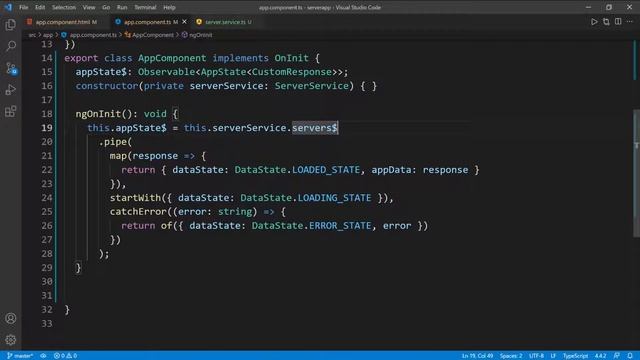Switch to app.component.html tab
The width and height of the screenshot is (640, 360).
[x=62, y=22]
